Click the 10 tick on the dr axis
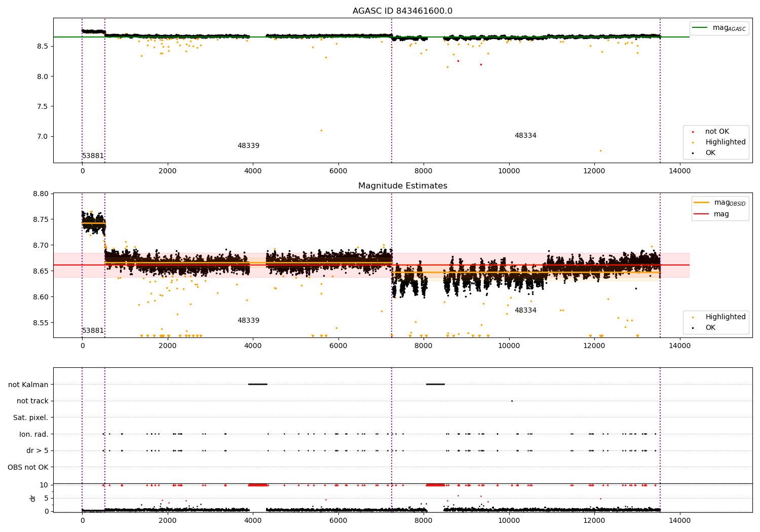The height and width of the screenshot is (532, 760). pyautogui.click(x=44, y=485)
